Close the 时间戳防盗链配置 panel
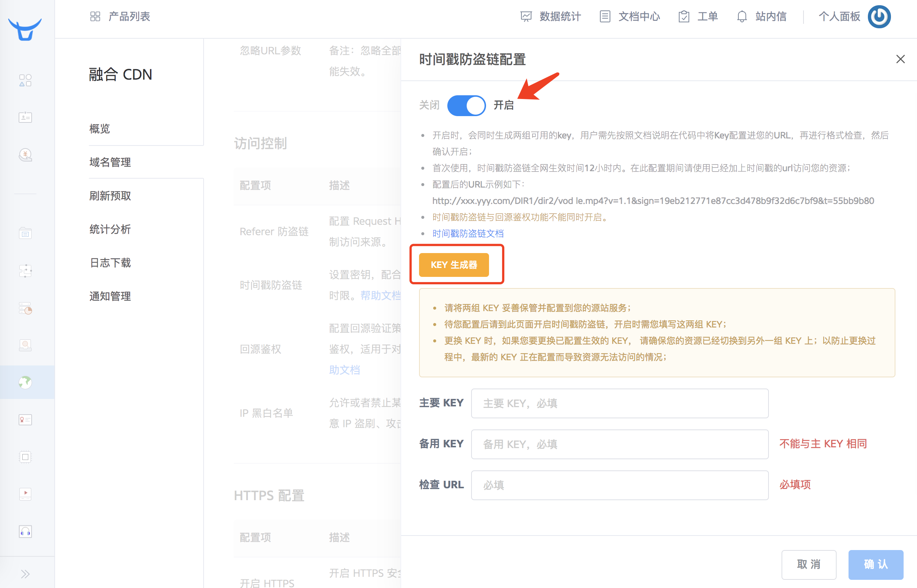This screenshot has height=588, width=917. coord(900,59)
